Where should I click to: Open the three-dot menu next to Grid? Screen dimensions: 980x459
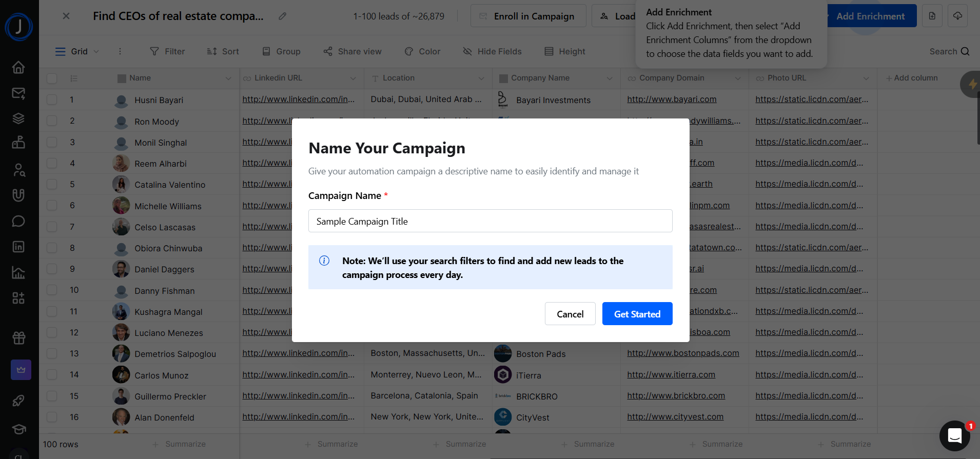click(120, 51)
